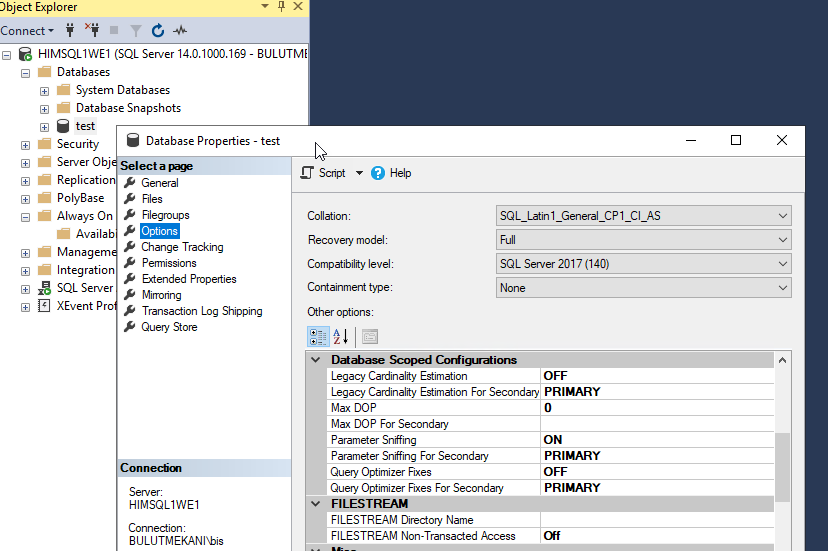
Task: Maximize the Database Properties window
Action: pyautogui.click(x=736, y=140)
